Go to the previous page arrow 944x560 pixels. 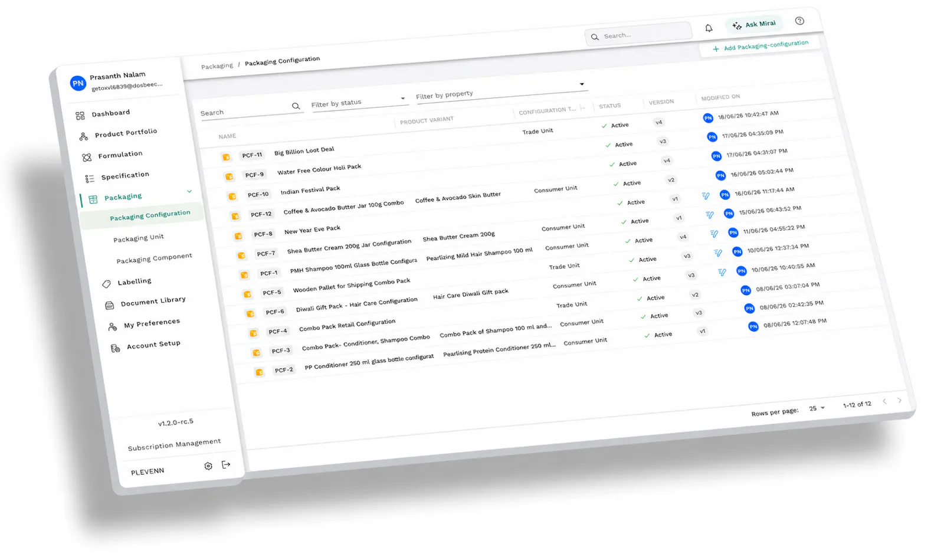click(884, 401)
